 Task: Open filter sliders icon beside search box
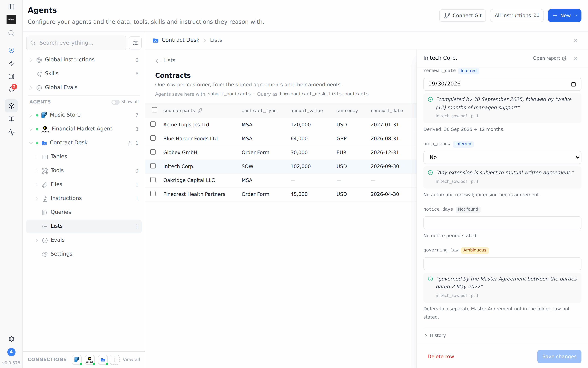[x=135, y=43]
